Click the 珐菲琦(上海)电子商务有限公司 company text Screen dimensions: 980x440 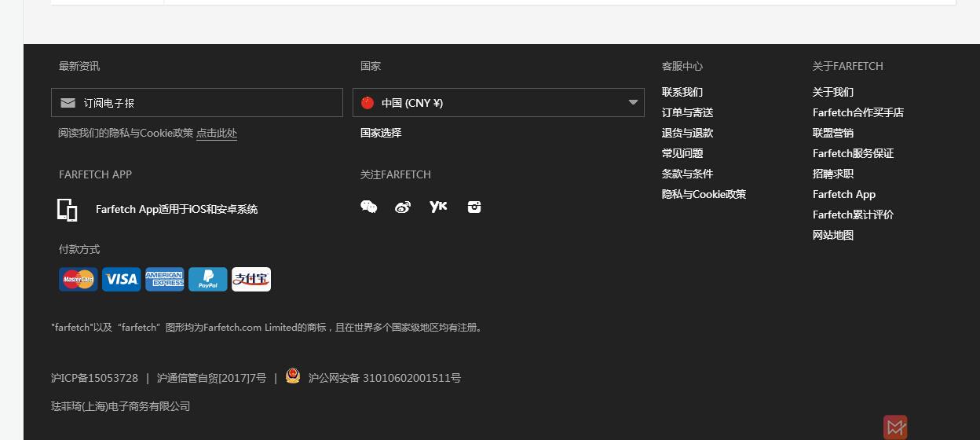click(121, 406)
